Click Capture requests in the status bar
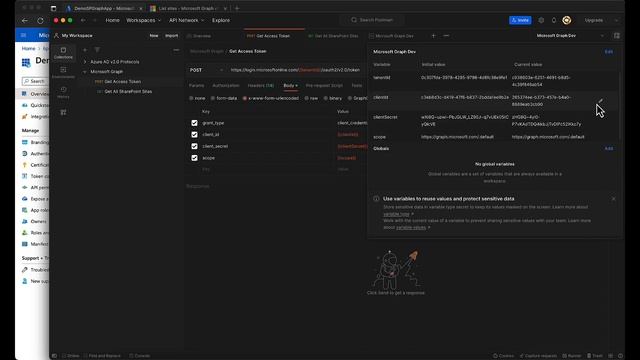 538,356
